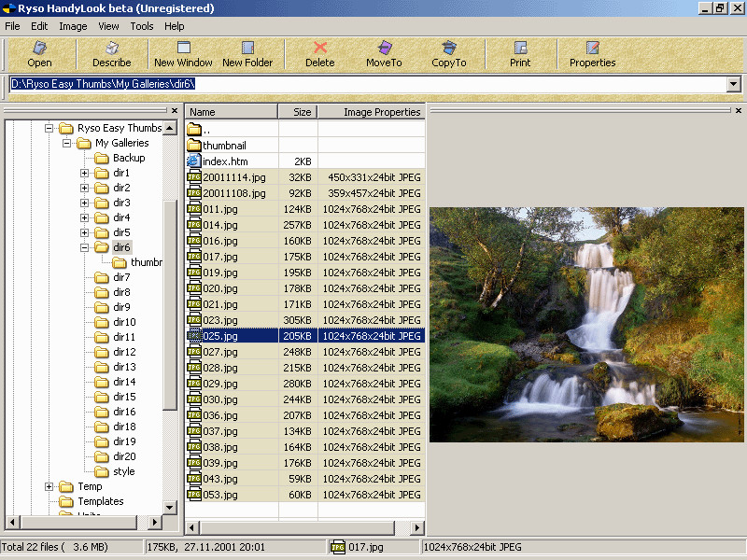Click tree scrollbar down arrow
This screenshot has width=747, height=560.
[x=170, y=507]
